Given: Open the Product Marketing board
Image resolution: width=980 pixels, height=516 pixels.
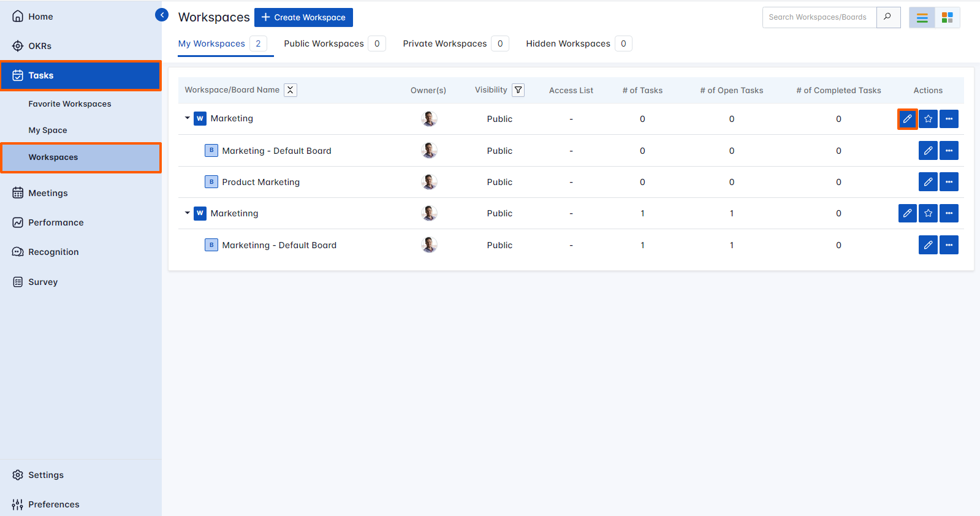Looking at the screenshot, I should [x=260, y=182].
